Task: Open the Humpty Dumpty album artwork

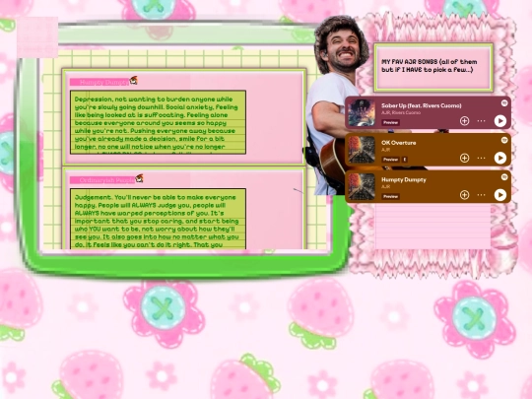Action: click(362, 186)
